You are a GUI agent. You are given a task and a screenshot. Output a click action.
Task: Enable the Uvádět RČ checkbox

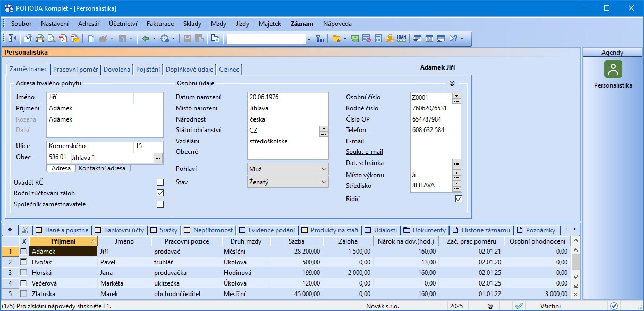pos(160,183)
